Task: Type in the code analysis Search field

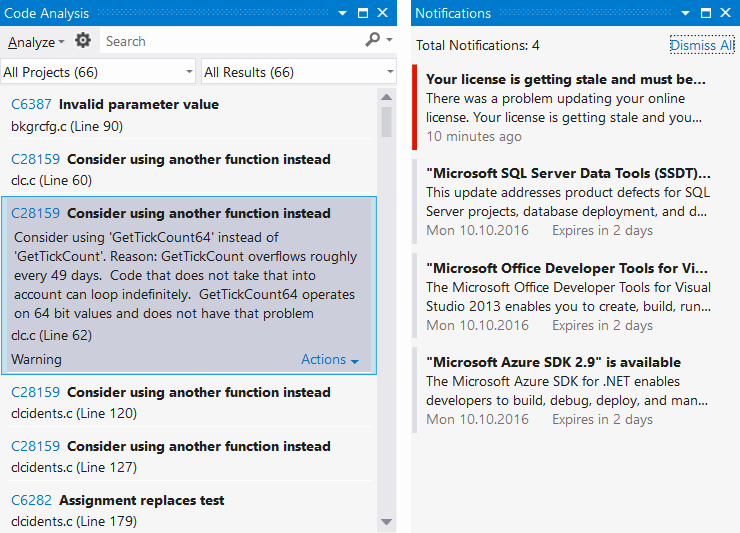Action: pyautogui.click(x=230, y=41)
